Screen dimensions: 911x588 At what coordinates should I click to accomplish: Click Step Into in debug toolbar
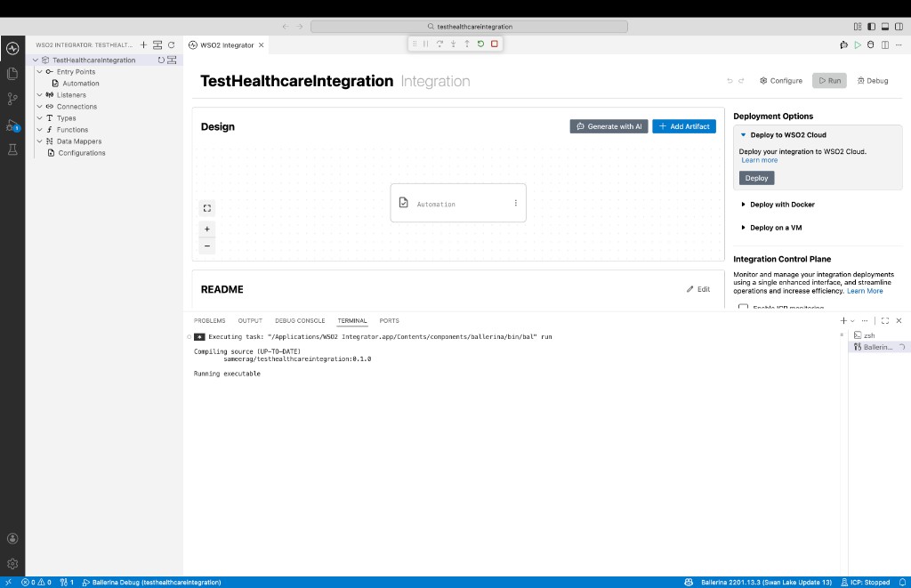tap(453, 44)
